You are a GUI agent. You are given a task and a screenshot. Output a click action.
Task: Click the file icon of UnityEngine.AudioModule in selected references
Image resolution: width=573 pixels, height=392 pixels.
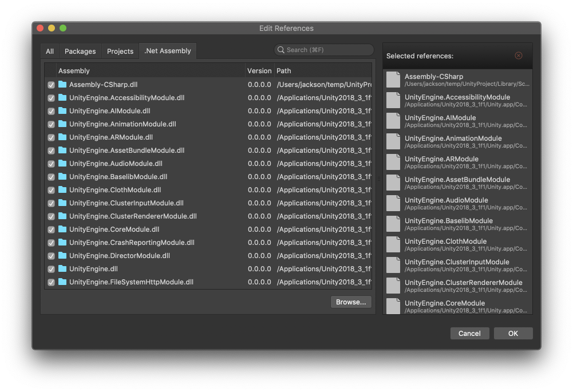tap(394, 203)
